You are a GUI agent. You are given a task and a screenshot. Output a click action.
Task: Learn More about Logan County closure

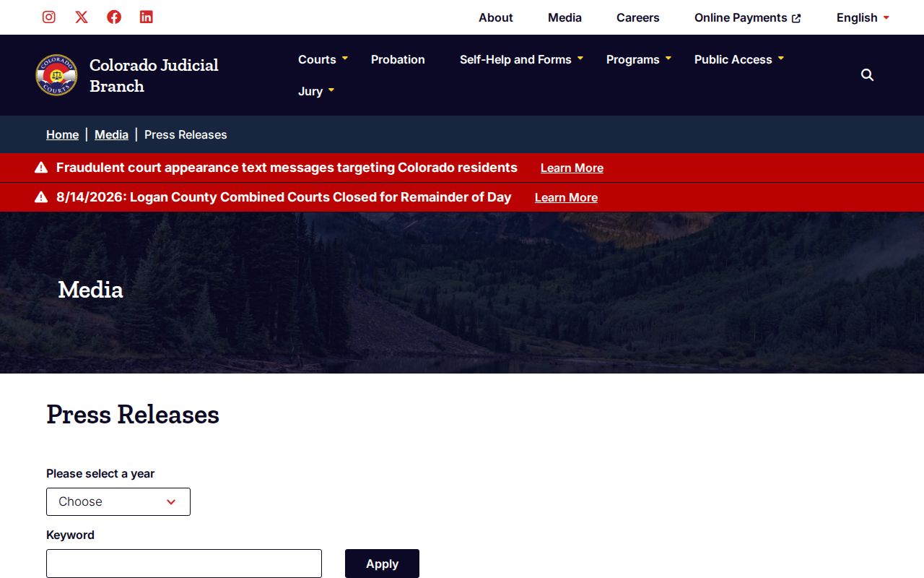coord(566,197)
